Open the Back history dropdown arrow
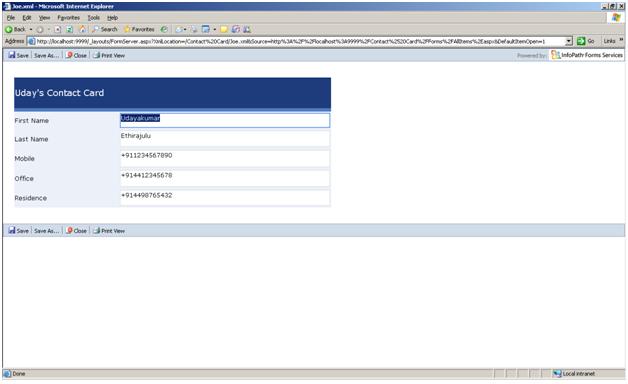628x384 pixels. [31, 29]
